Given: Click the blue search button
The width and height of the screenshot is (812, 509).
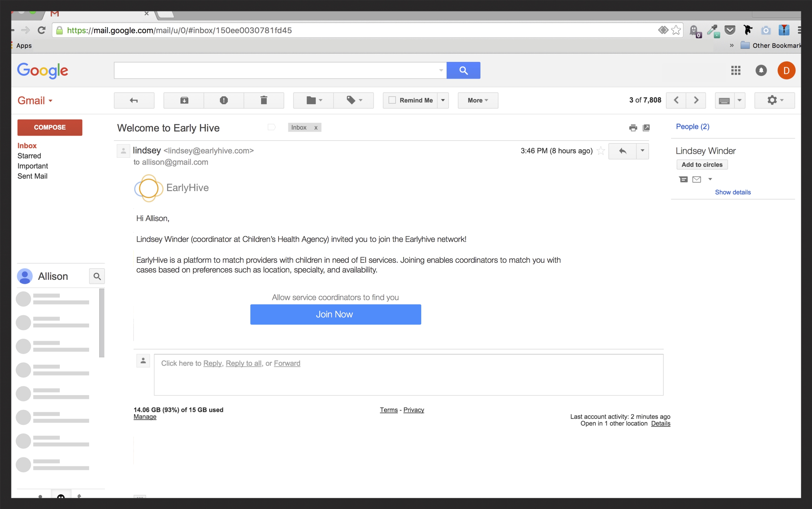Looking at the screenshot, I should pyautogui.click(x=463, y=70).
